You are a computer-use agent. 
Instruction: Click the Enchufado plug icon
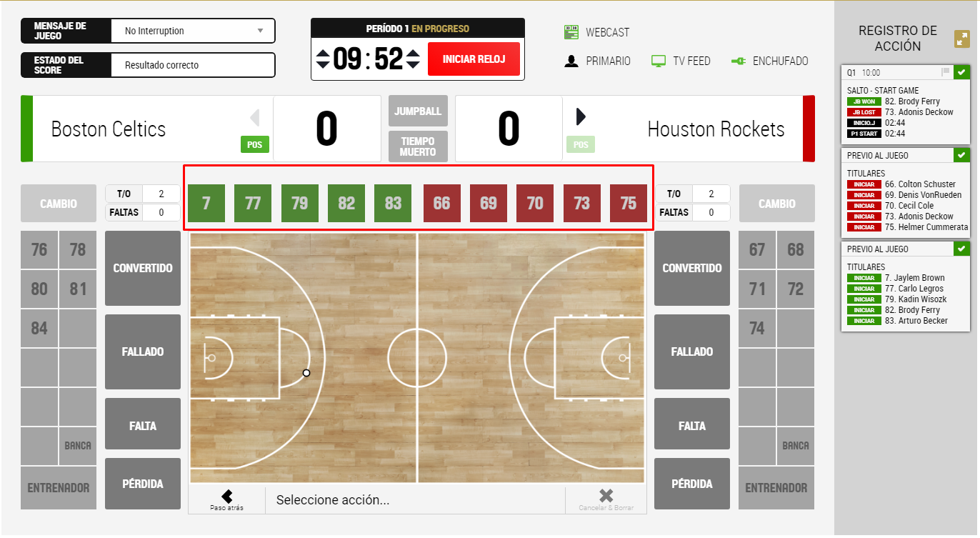pos(739,61)
